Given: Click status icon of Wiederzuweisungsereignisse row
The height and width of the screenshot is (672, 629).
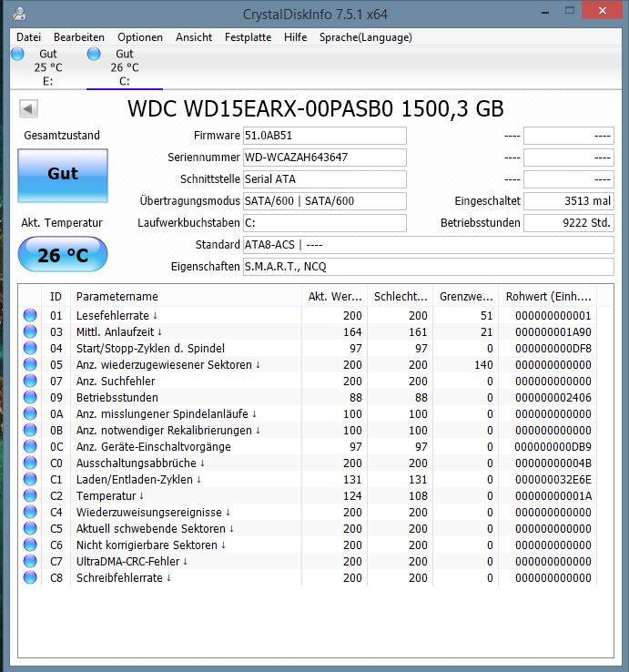Looking at the screenshot, I should (30, 512).
